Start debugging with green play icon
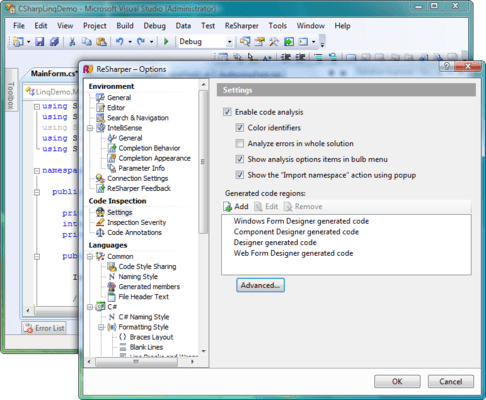The width and height of the screenshot is (486, 400). click(166, 42)
